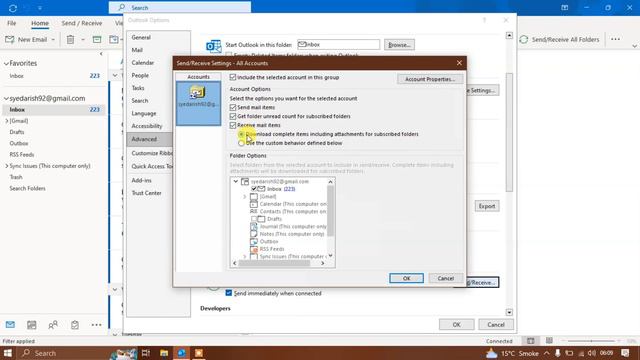Switch to reading view icon in status bar
Image resolution: width=640 pixels, height=360 pixels.
[x=549, y=341]
